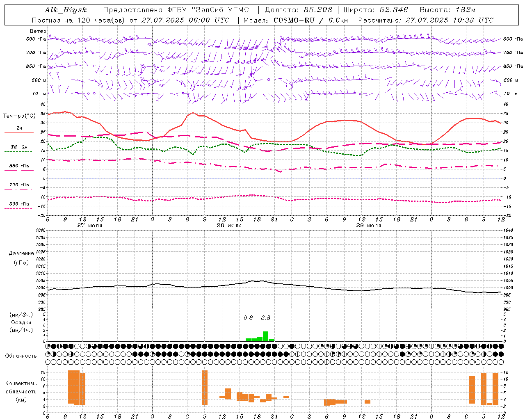Screen dimensions: 525x420
Task: Click the Конвективн. облачность panel label
Action: click(x=21, y=388)
